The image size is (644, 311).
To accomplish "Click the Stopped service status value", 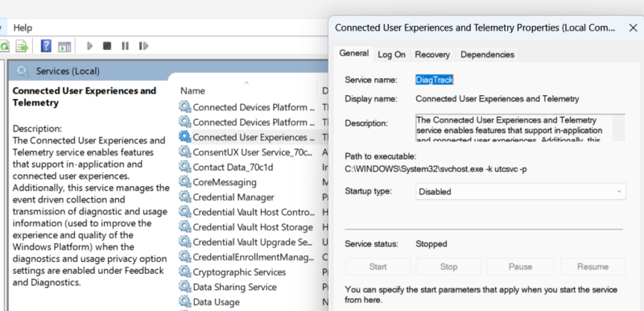I will click(431, 244).
